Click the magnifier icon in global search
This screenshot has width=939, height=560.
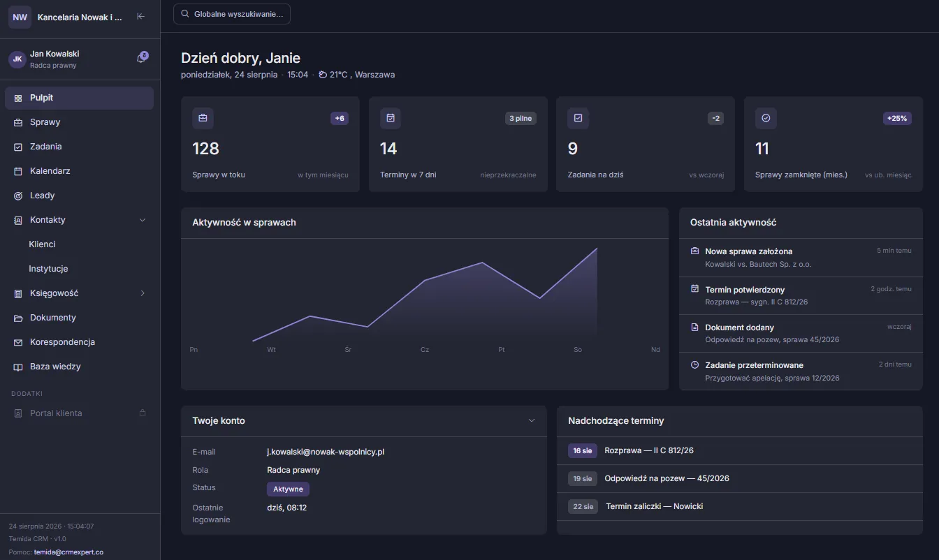click(185, 14)
